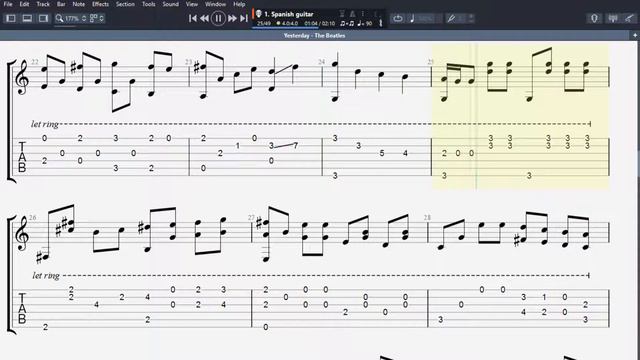Open the keyboard view icon
This screenshot has width=640, height=360.
(x=613, y=18)
